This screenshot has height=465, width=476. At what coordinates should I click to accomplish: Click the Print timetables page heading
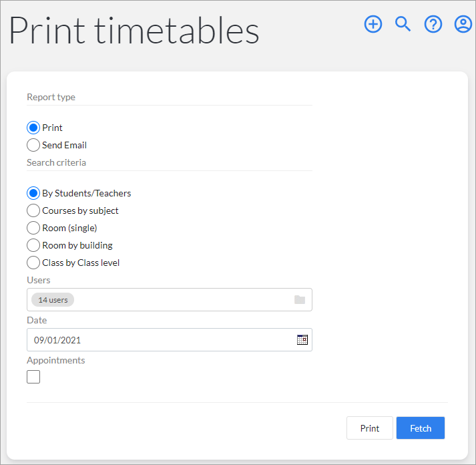point(134,30)
